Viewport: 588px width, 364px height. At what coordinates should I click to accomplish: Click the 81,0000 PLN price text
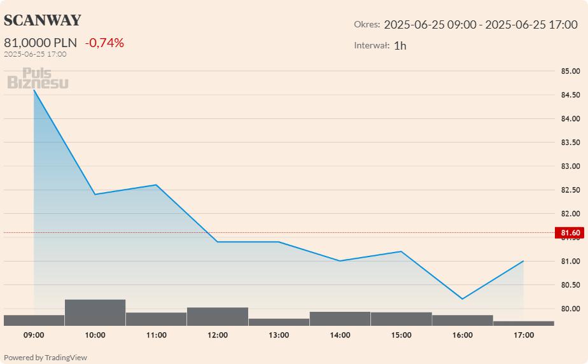40,43
